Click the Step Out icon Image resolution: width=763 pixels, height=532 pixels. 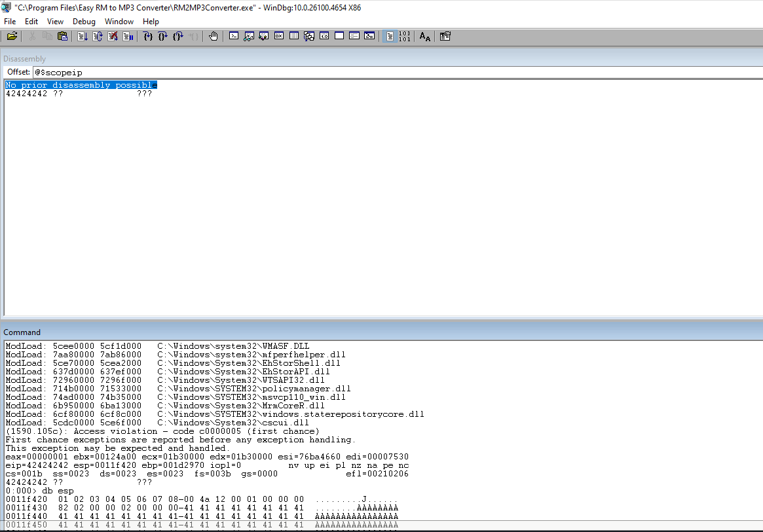click(x=178, y=37)
